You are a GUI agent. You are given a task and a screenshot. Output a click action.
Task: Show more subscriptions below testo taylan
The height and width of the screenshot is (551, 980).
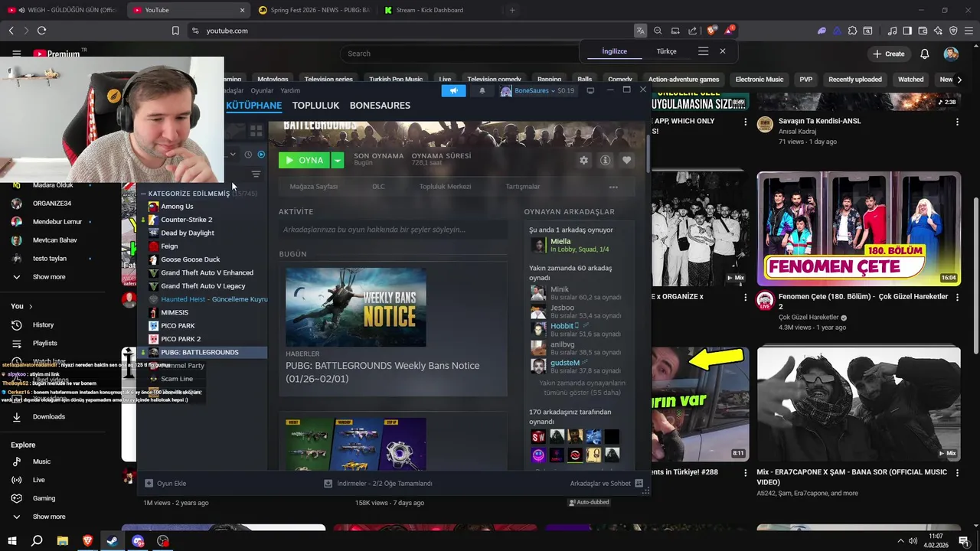pos(49,277)
